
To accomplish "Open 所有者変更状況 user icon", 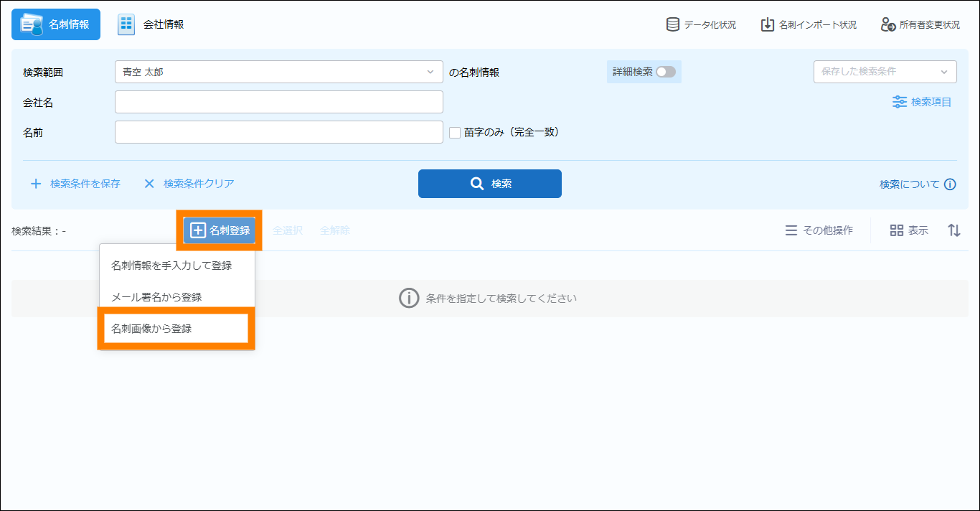I will tap(889, 24).
